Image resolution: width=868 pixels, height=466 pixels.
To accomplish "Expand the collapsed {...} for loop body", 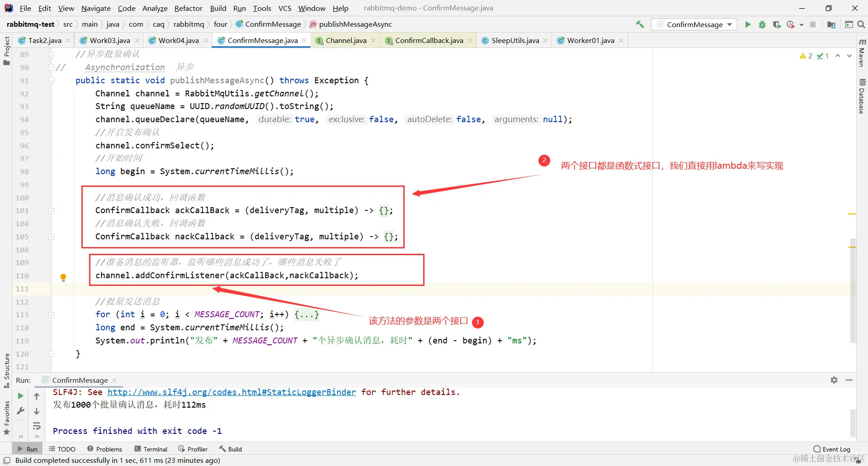I will click(x=307, y=314).
